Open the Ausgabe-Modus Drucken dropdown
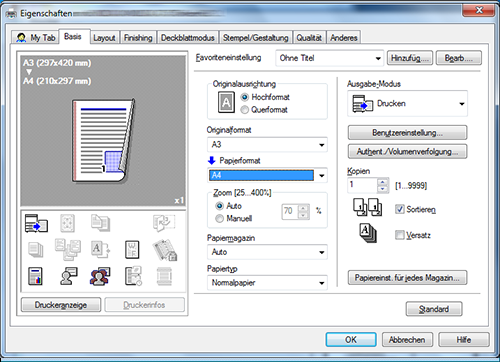The image size is (500, 362). pos(407,104)
